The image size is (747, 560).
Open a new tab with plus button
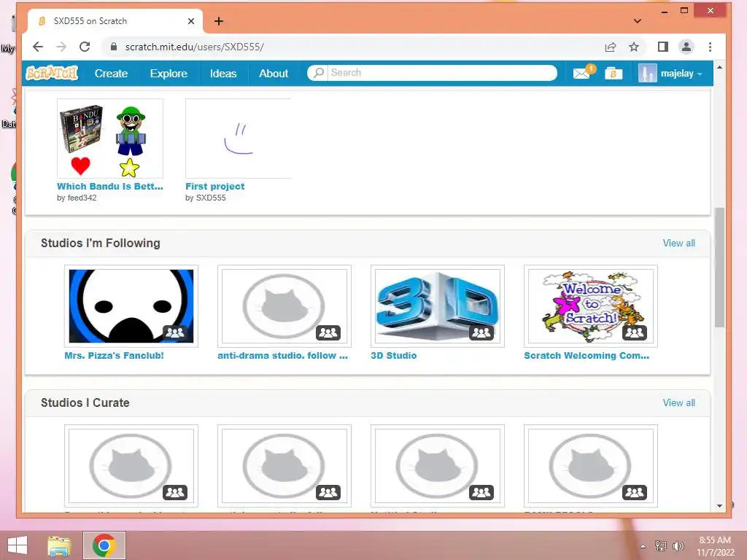tap(219, 21)
